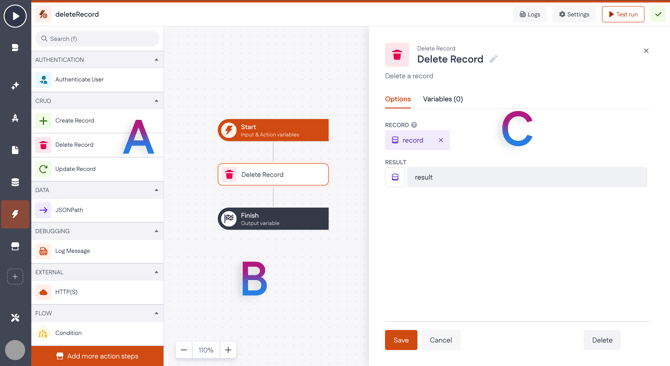Zoom out the canvas with minus
Viewport: 670px width, 366px height.
tap(184, 350)
